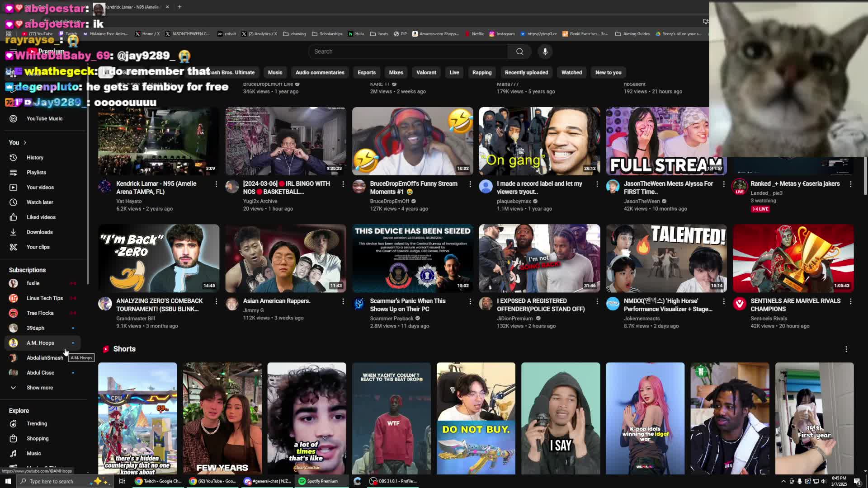Select the Music filter chip
Viewport: 868px width, 488px height.
[275, 72]
